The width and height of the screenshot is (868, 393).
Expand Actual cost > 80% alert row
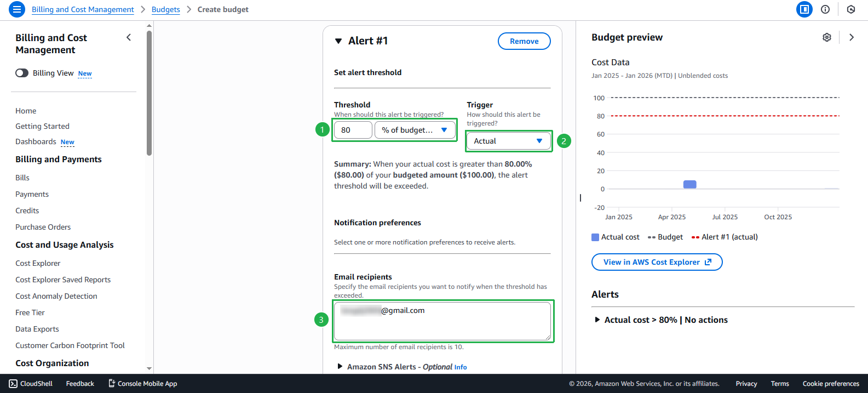597,320
